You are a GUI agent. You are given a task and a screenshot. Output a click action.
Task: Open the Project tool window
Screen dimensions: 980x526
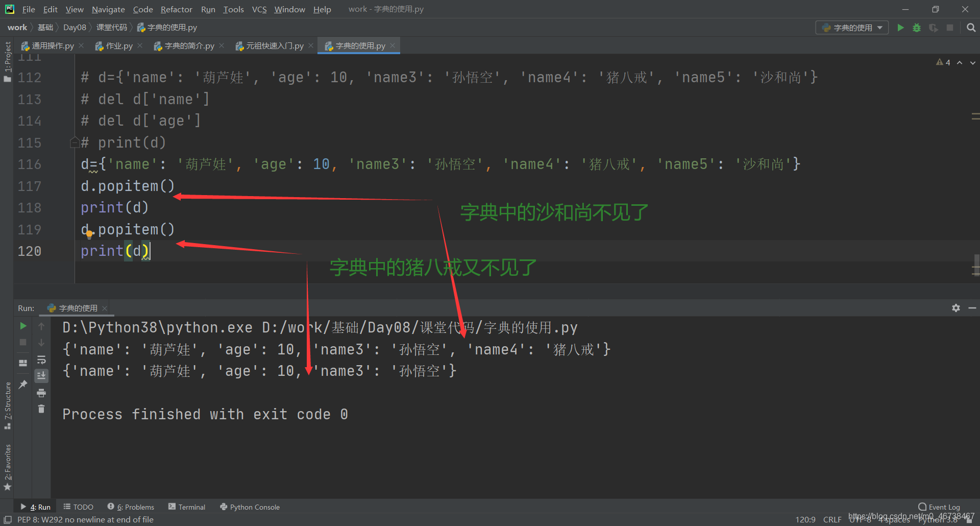[x=7, y=61]
